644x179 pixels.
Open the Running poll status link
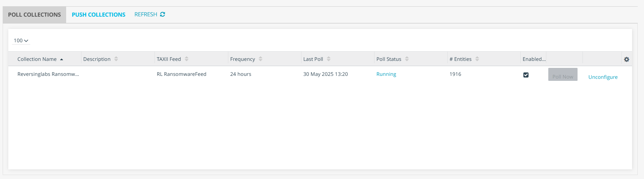(386, 74)
